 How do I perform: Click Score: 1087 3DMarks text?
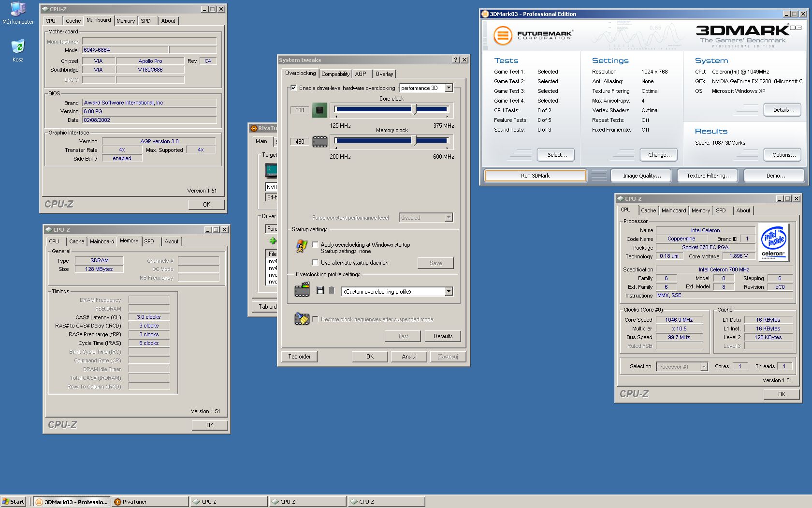tap(720, 143)
